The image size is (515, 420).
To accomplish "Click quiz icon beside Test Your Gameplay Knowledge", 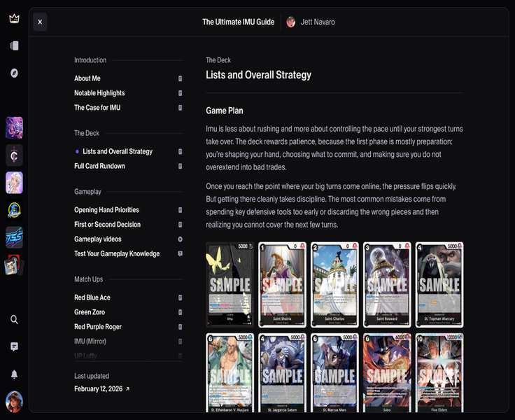I will pos(180,253).
